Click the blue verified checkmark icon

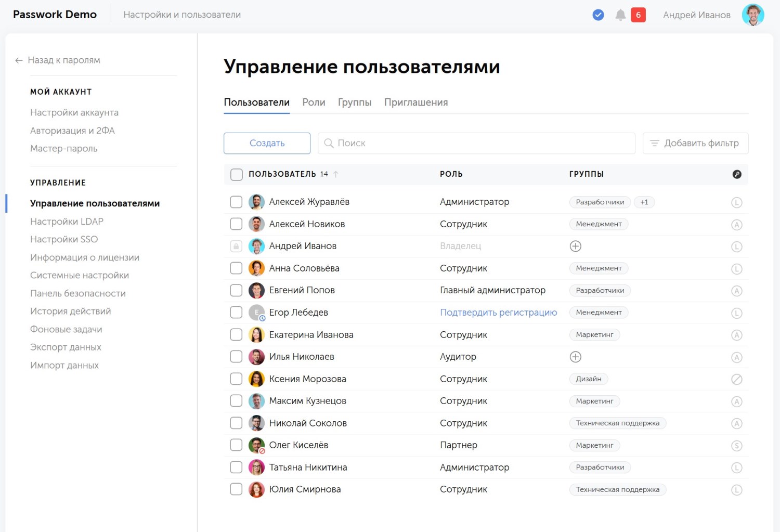click(x=598, y=15)
